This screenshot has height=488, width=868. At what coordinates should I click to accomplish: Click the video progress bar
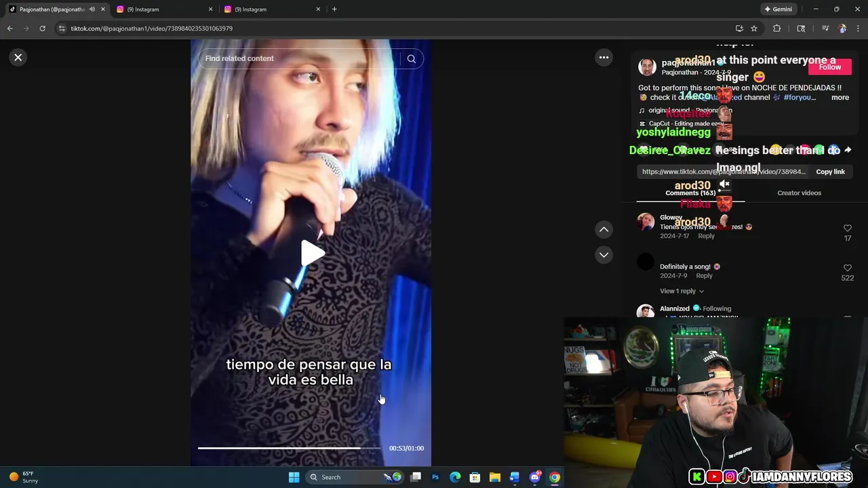pos(290,448)
